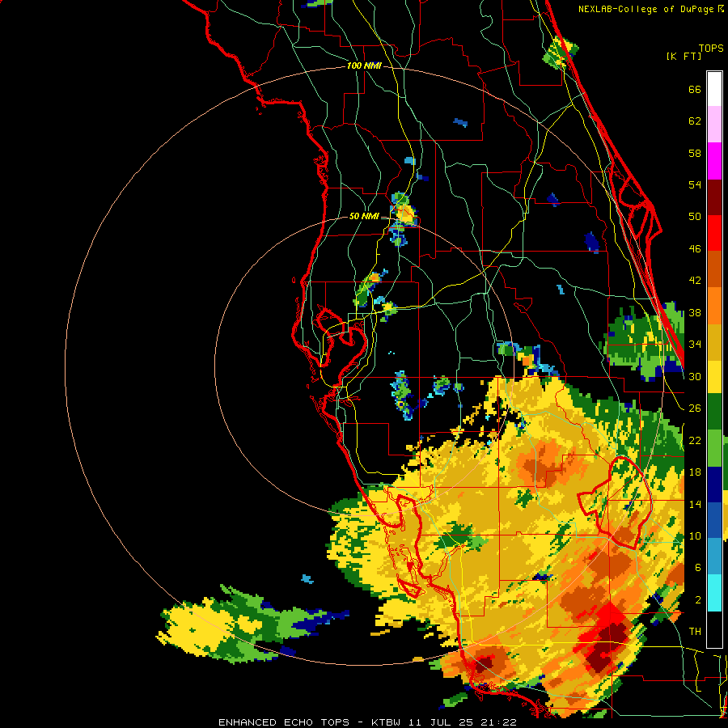Viewport: 728px width, 728px height.
Task: Click the legend value "26"
Action: point(695,408)
